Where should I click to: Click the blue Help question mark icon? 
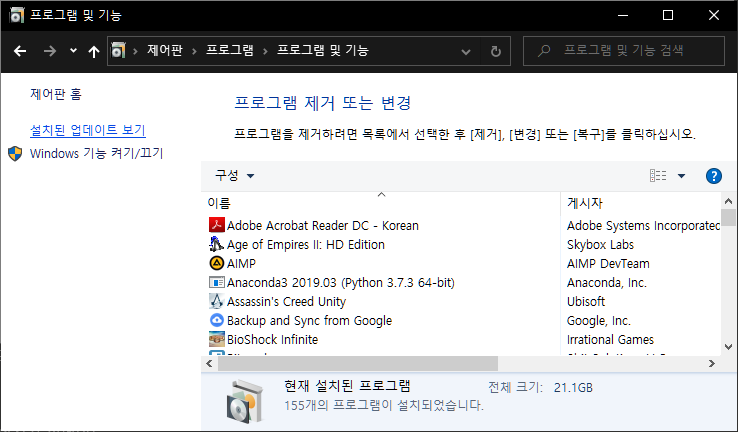pyautogui.click(x=714, y=176)
